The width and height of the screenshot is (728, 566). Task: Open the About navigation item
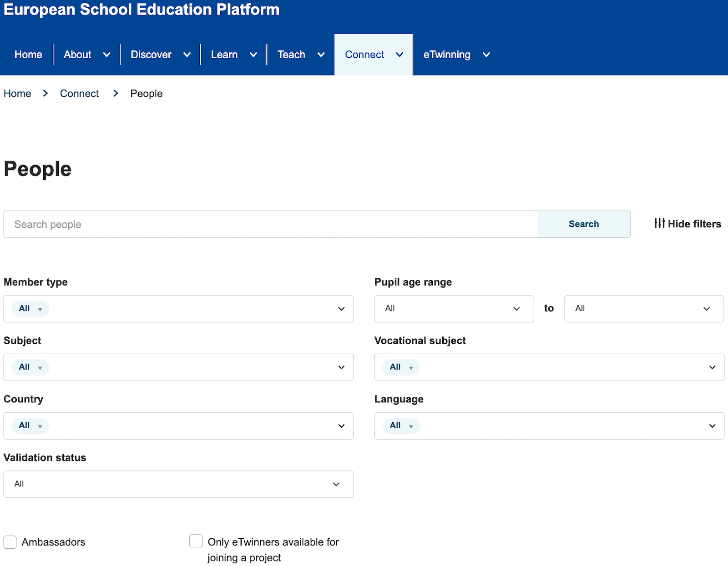click(77, 55)
